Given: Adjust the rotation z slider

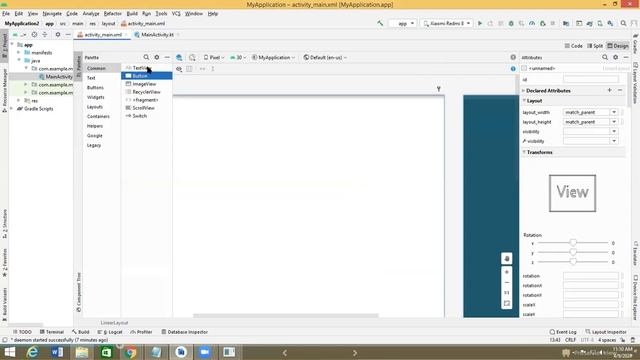Looking at the screenshot, I should coord(573,262).
